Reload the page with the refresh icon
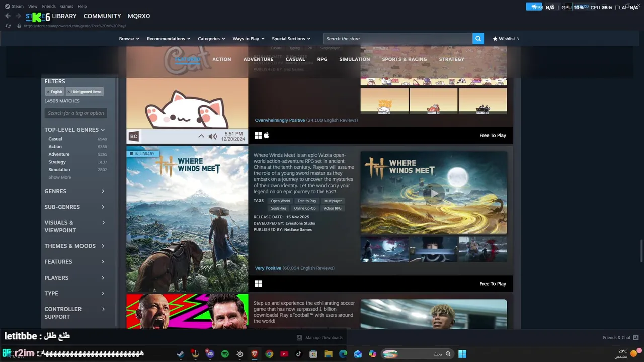The image size is (644, 362). click(8, 26)
